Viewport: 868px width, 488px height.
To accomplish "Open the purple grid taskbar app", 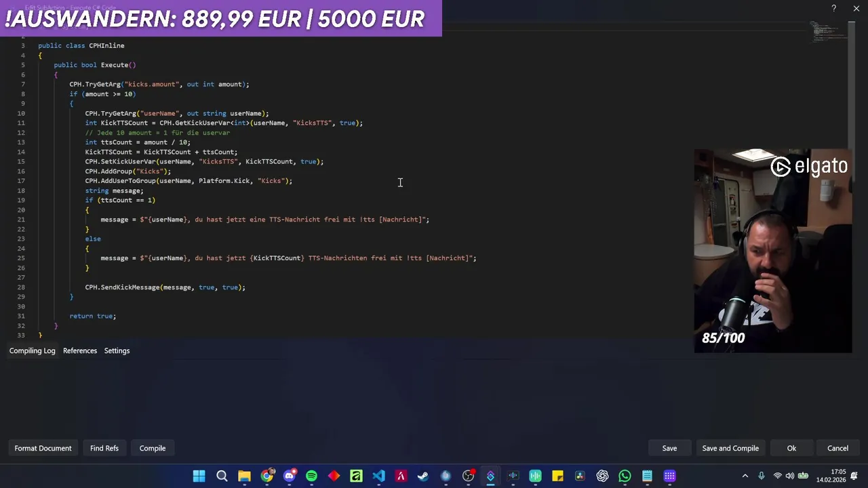I will 669,476.
